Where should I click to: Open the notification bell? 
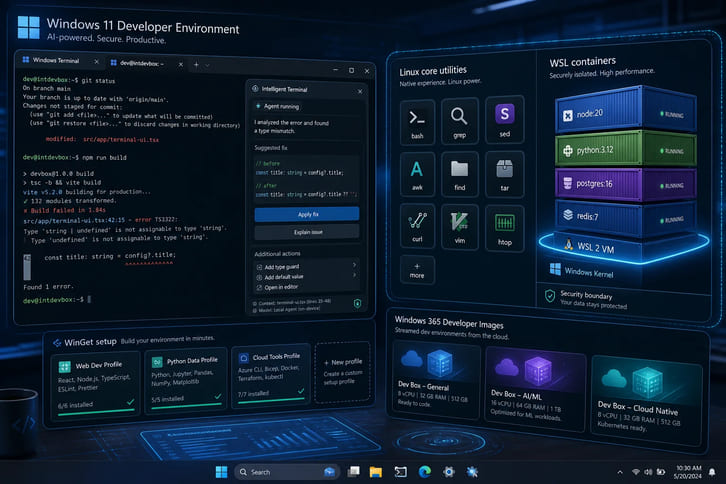click(712, 472)
